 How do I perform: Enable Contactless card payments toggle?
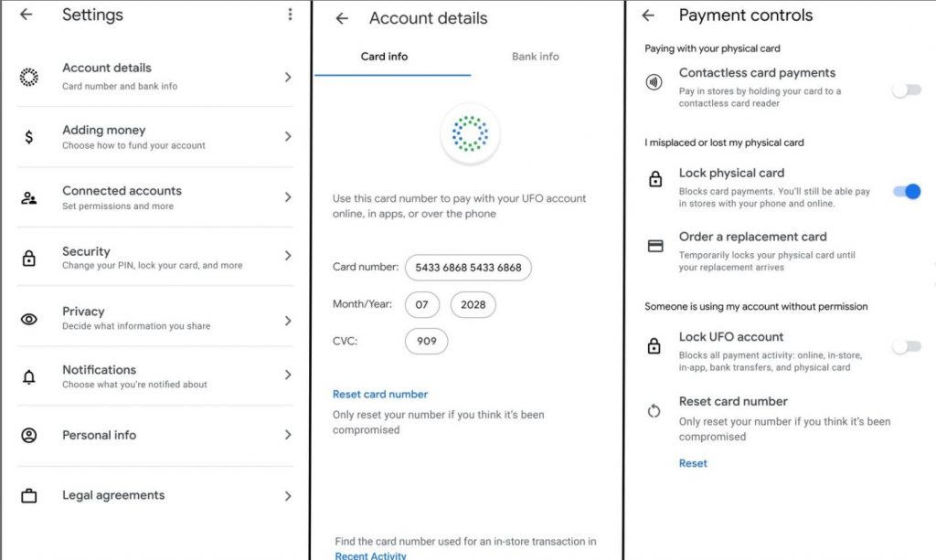[x=906, y=90]
